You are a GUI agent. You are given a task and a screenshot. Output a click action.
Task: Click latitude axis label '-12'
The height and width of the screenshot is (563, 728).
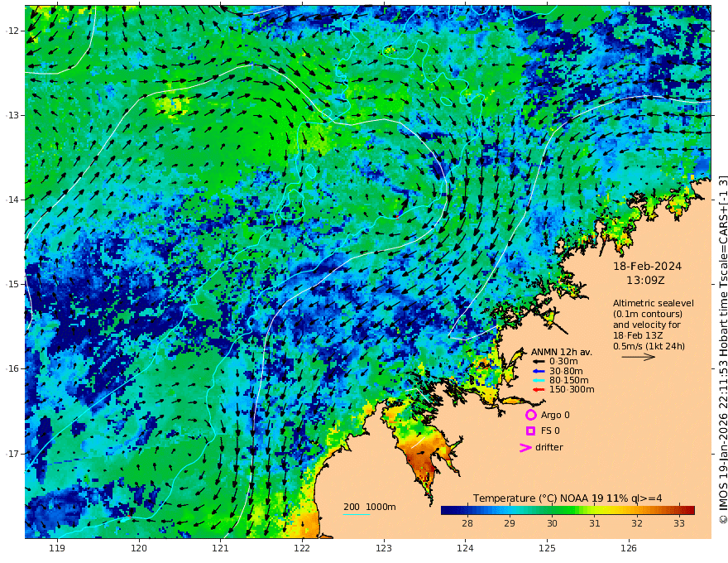click(12, 31)
